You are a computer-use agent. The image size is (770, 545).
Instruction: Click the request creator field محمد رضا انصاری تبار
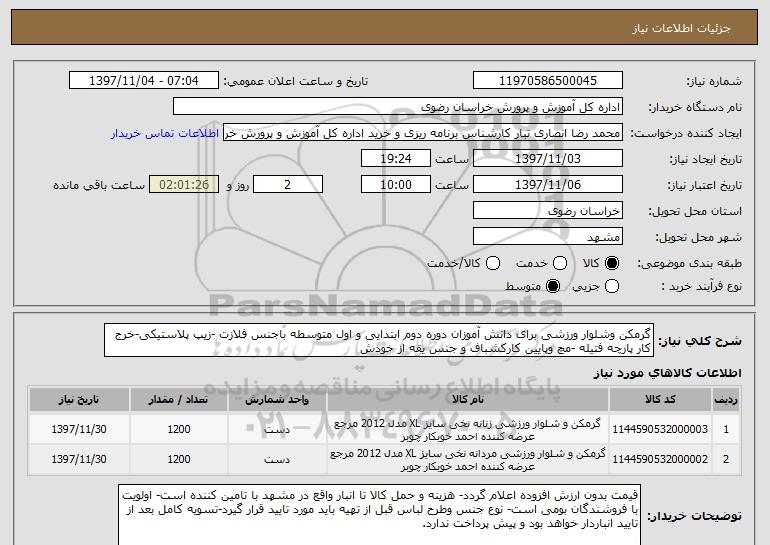[x=423, y=133]
